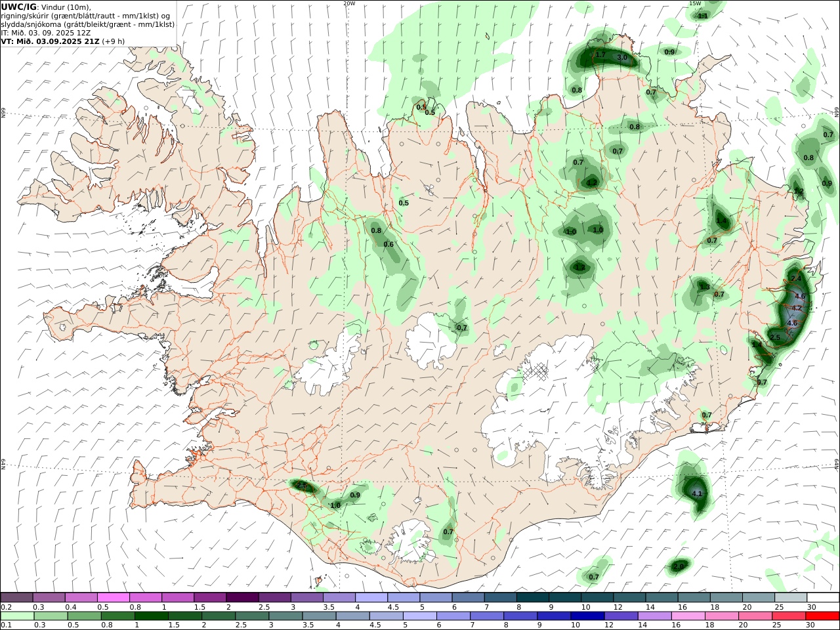
Task: Click the bright magenta 0.5 swatch in the upper legend row
Action: (x=113, y=597)
